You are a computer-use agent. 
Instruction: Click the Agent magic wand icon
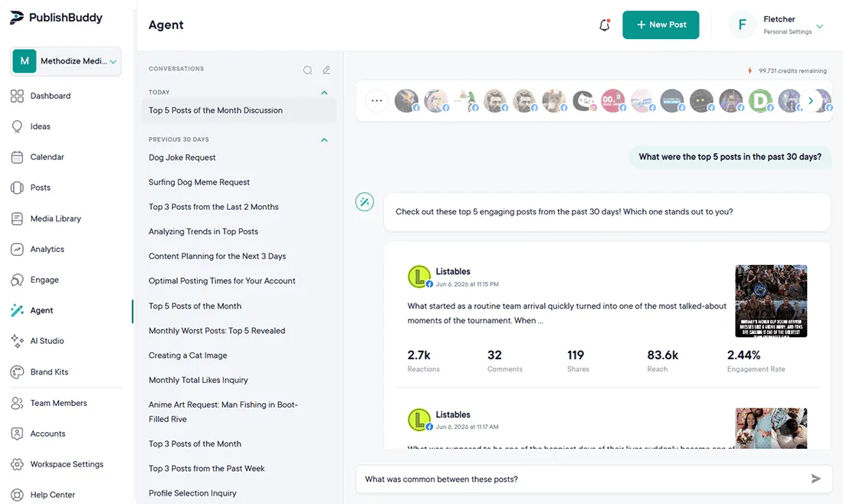(x=17, y=310)
